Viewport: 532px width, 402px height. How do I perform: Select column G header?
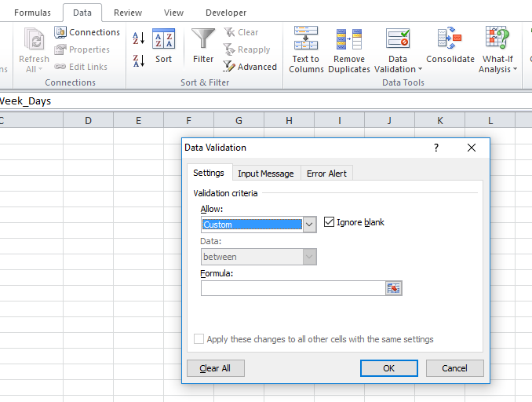(x=239, y=121)
